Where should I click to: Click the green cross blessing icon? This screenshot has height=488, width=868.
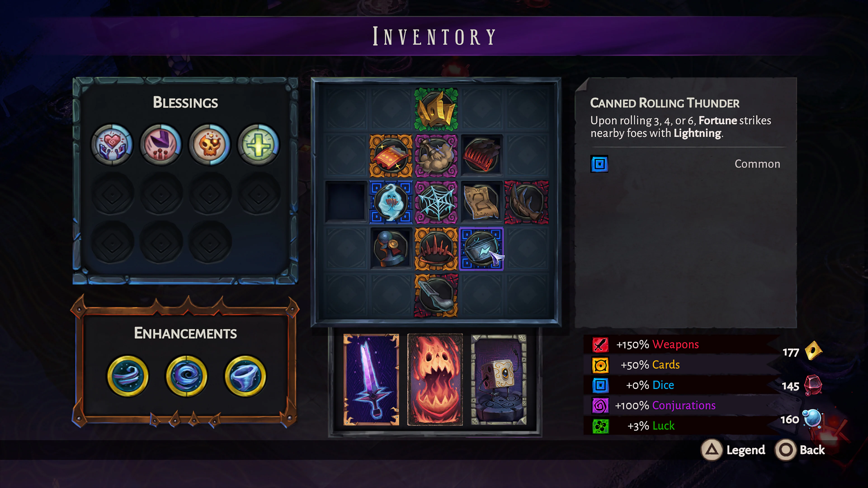pyautogui.click(x=258, y=145)
